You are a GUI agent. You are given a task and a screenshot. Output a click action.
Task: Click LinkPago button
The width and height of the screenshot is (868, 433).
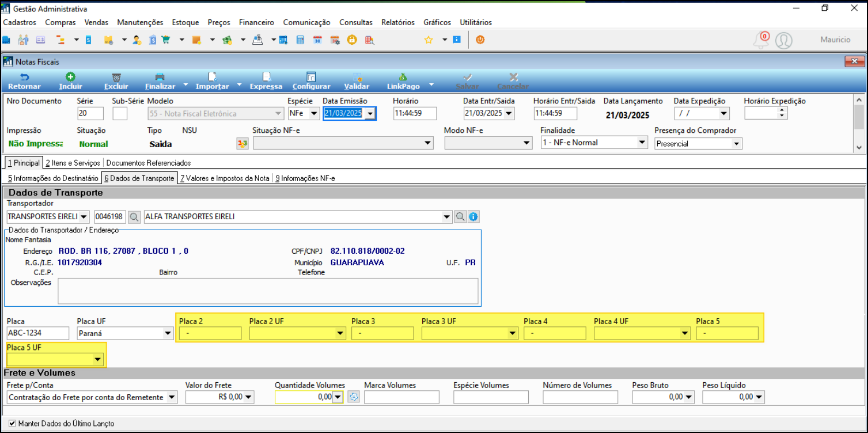[x=403, y=81]
